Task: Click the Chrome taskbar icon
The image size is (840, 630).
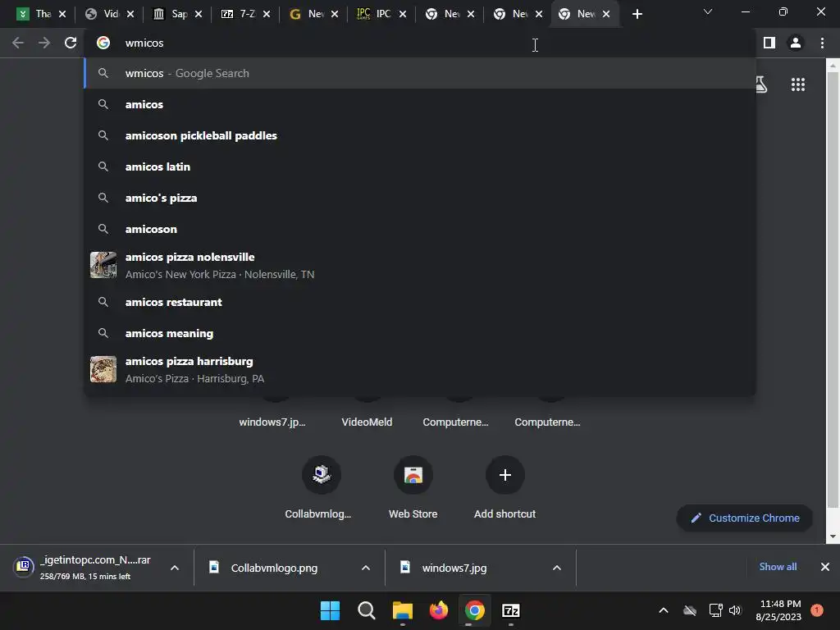Action: (x=475, y=610)
